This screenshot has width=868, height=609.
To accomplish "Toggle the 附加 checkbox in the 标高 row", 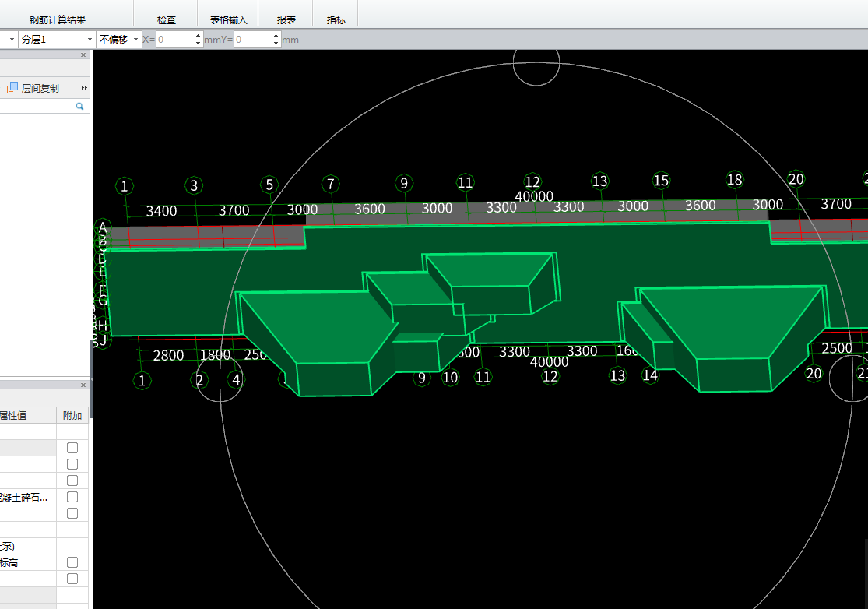I will coord(72,562).
